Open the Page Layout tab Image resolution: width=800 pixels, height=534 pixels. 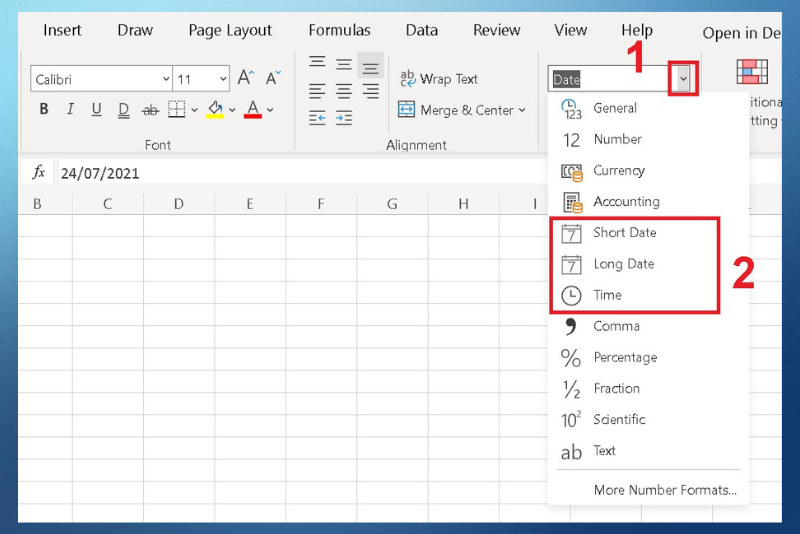pos(230,31)
